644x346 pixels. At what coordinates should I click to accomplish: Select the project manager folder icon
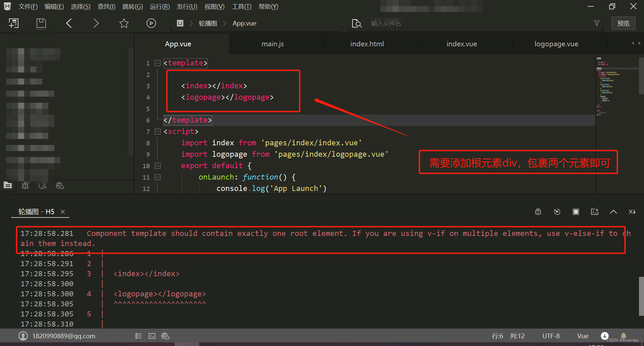pyautogui.click(x=8, y=185)
